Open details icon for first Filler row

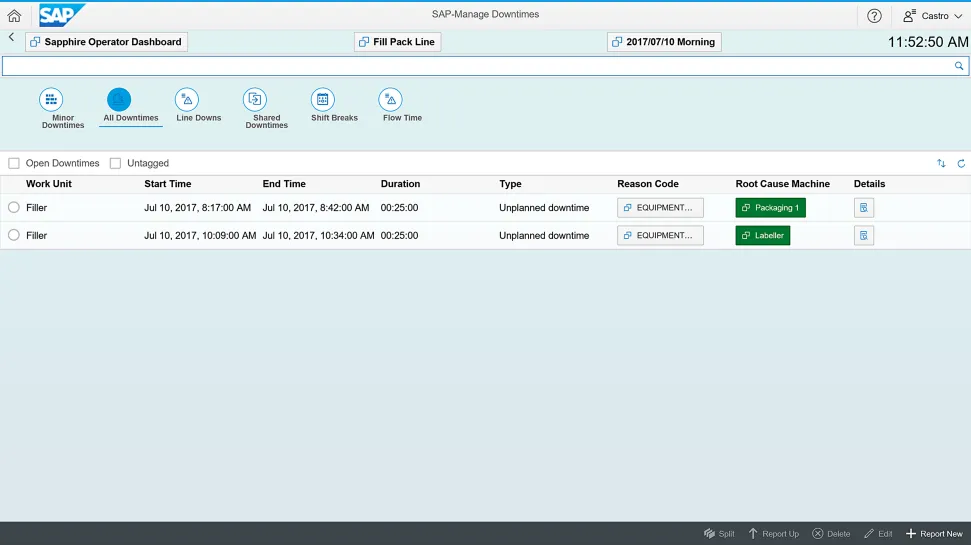[x=864, y=208]
